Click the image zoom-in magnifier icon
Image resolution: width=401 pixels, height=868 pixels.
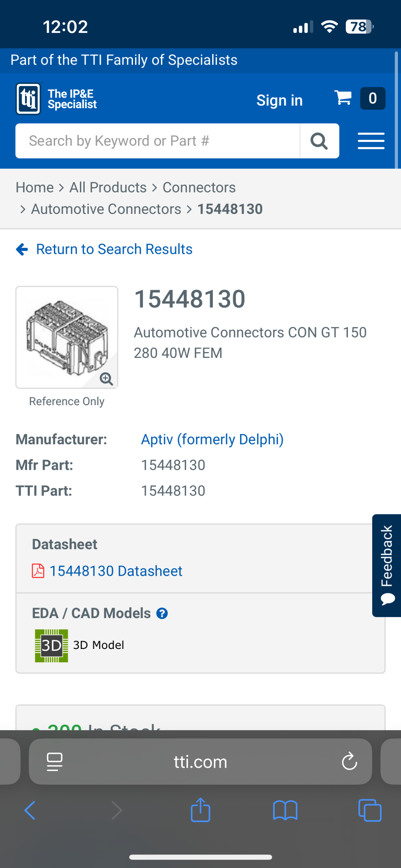[x=106, y=379]
